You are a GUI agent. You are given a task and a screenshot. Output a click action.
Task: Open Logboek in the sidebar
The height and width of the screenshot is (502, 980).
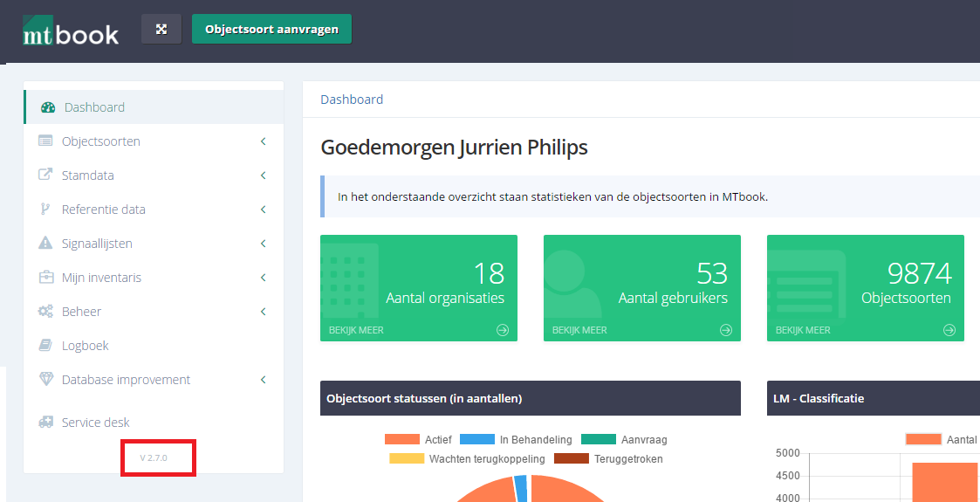tap(154, 345)
